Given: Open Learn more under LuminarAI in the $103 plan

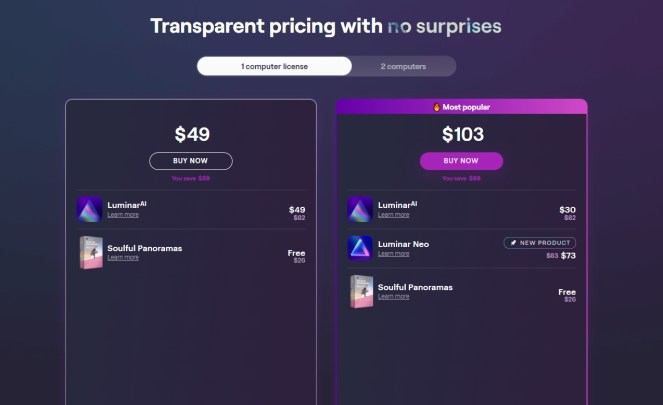Looking at the screenshot, I should [x=393, y=214].
